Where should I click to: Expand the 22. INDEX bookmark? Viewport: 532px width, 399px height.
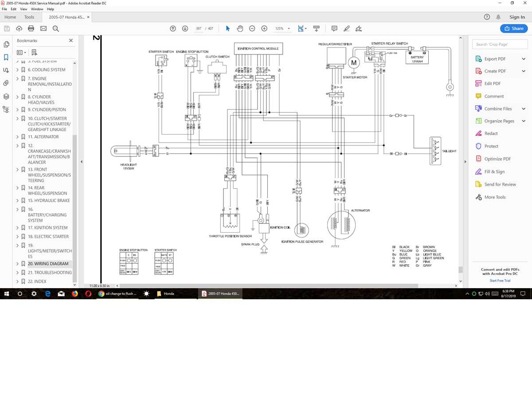[18, 281]
